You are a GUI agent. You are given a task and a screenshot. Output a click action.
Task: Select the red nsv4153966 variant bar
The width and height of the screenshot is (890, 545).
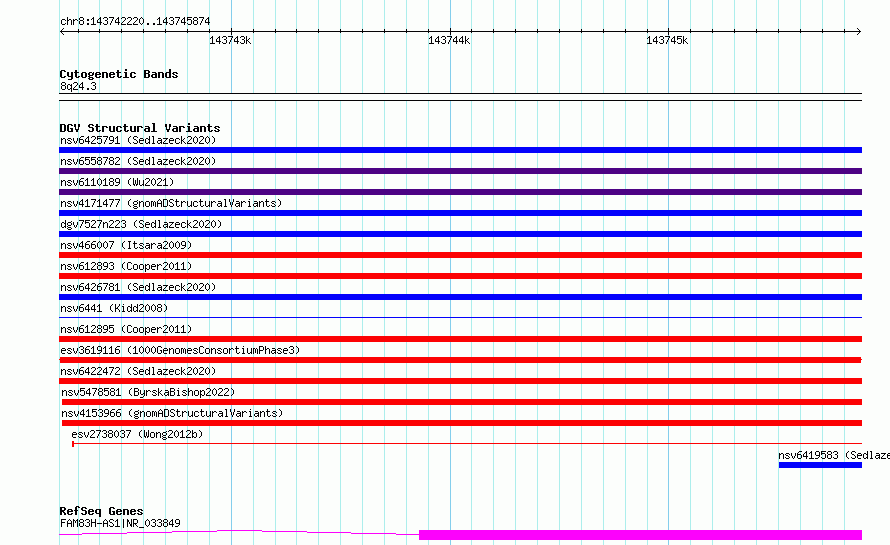tap(461, 423)
